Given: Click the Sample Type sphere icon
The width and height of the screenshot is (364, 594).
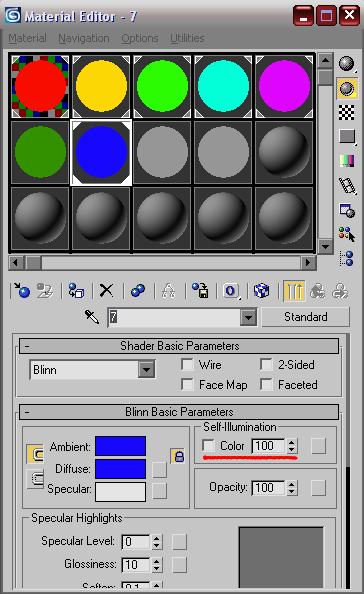Looking at the screenshot, I should (347, 64).
